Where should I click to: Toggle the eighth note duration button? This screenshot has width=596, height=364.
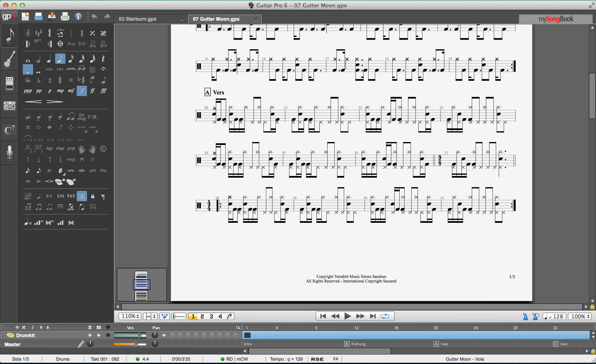(x=60, y=59)
